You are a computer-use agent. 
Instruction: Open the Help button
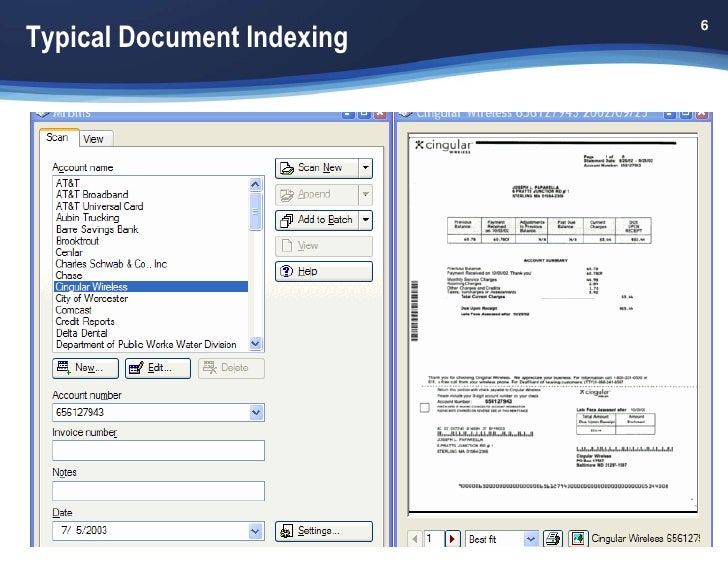pyautogui.click(x=323, y=271)
